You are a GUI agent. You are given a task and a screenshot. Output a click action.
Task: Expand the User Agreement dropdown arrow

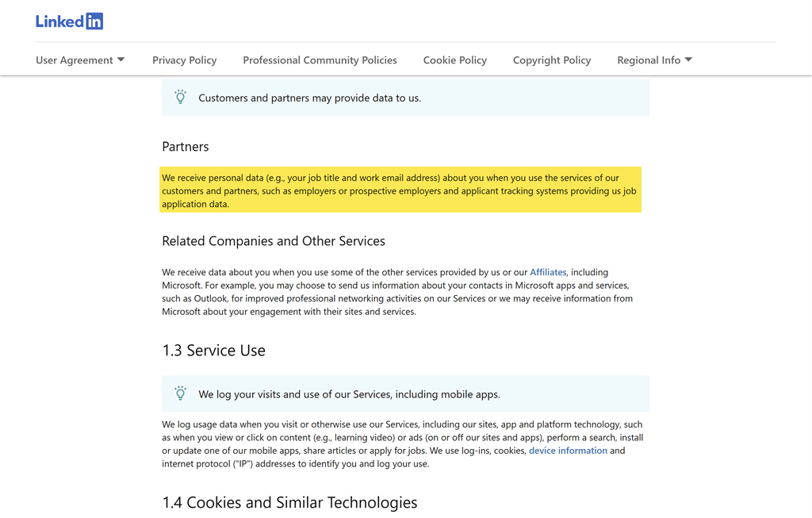pyautogui.click(x=121, y=60)
